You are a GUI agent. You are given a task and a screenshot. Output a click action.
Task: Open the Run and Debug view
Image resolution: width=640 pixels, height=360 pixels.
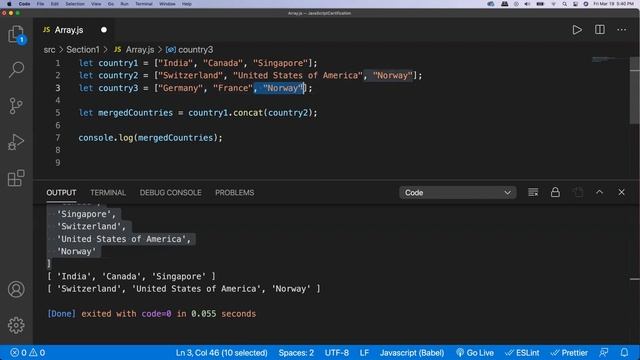click(x=16, y=142)
